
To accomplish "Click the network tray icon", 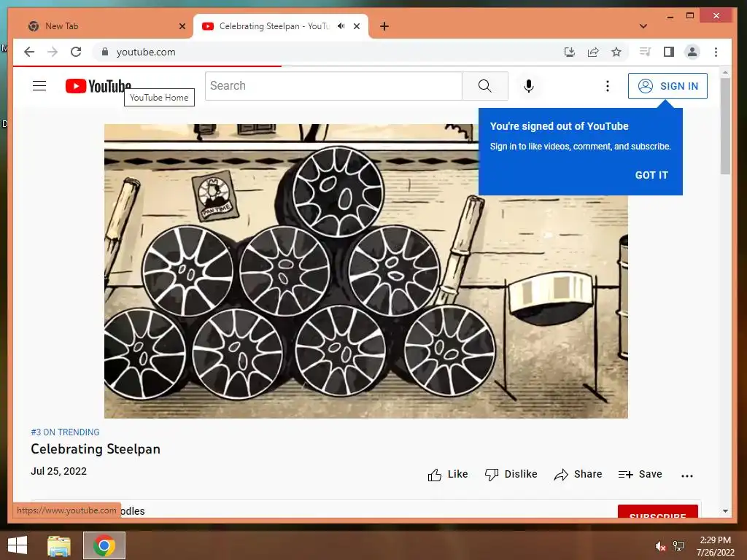I will pyautogui.click(x=678, y=545).
